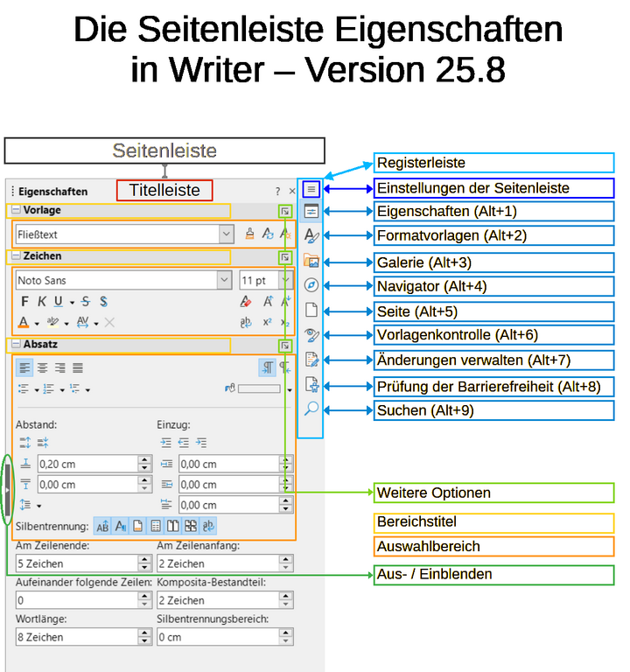This screenshot has width=630, height=672.
Task: Open paragraph style Fließtext dropdown
Action: pos(227,234)
